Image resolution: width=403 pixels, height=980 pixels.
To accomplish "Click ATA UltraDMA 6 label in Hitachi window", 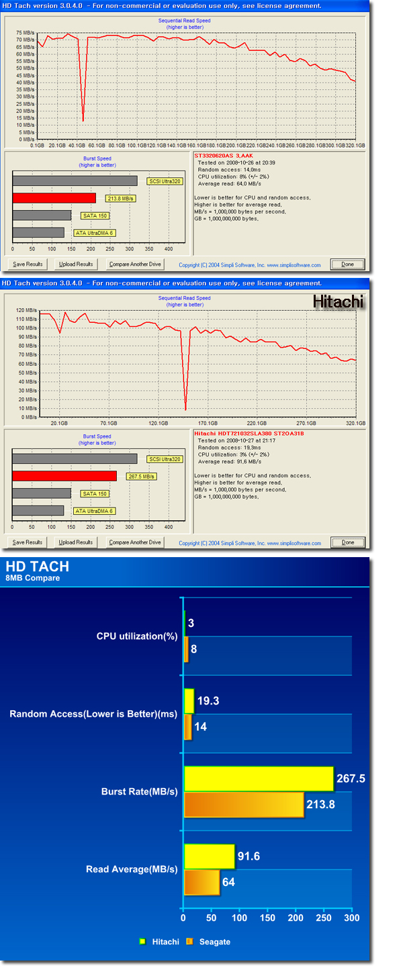I will tap(94, 511).
